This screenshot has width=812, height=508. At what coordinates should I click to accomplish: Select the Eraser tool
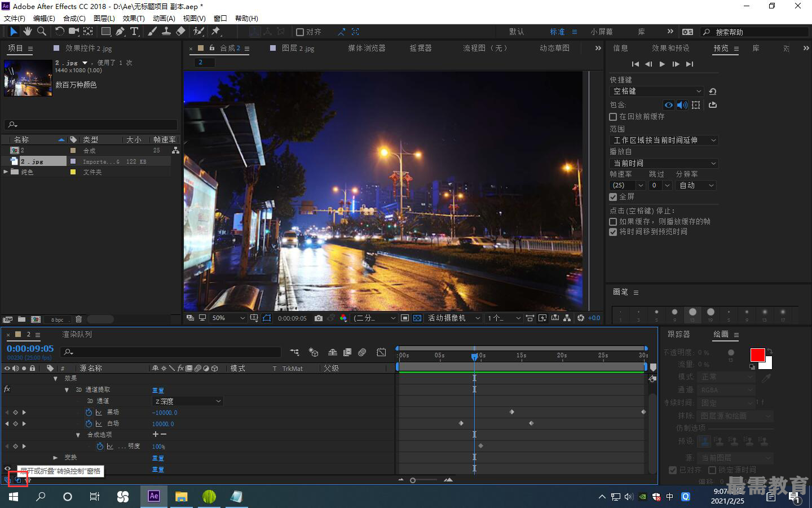180,32
